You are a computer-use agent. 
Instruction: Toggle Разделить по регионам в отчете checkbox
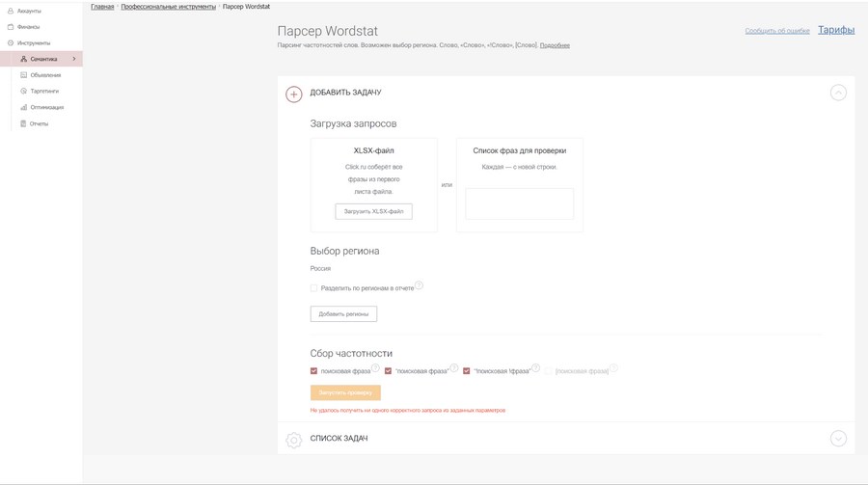[313, 288]
